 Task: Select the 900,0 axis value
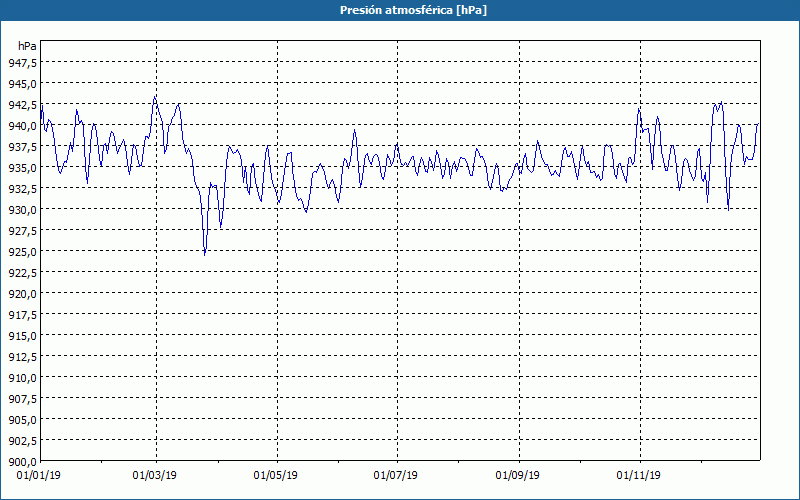point(22,462)
